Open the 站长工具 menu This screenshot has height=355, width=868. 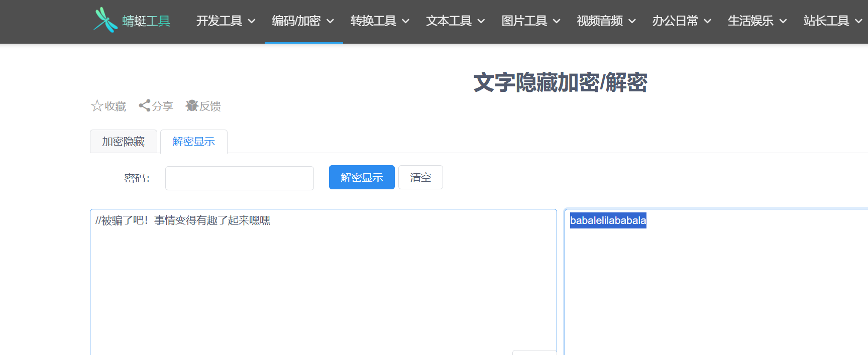pyautogui.click(x=832, y=21)
